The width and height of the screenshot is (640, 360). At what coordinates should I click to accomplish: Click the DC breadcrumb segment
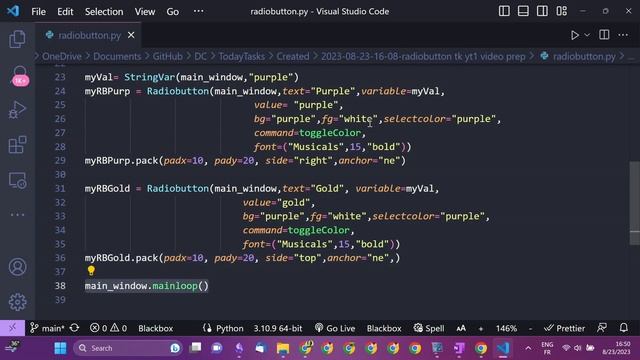(200, 56)
